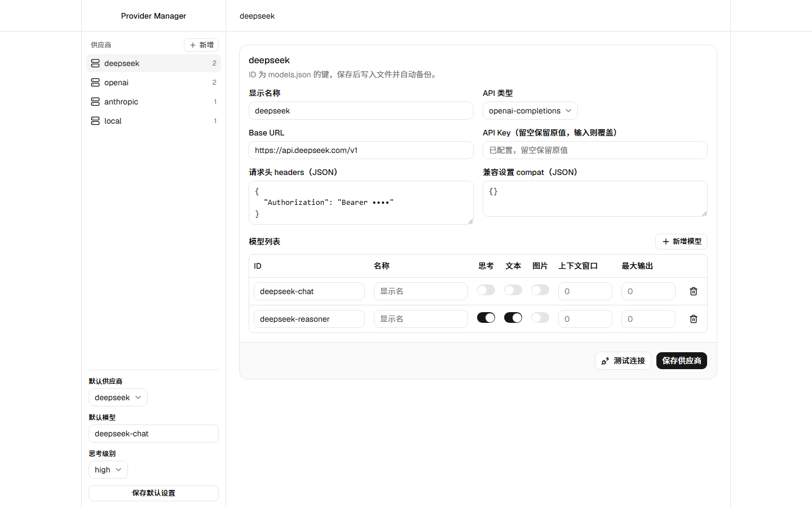Viewport: 812px width, 508px height.
Task: Click server icon beside openai provider
Action: pos(95,82)
